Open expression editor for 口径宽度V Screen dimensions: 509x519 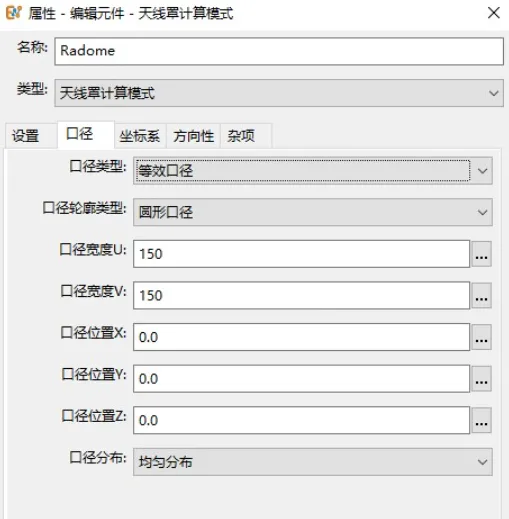tap(481, 296)
